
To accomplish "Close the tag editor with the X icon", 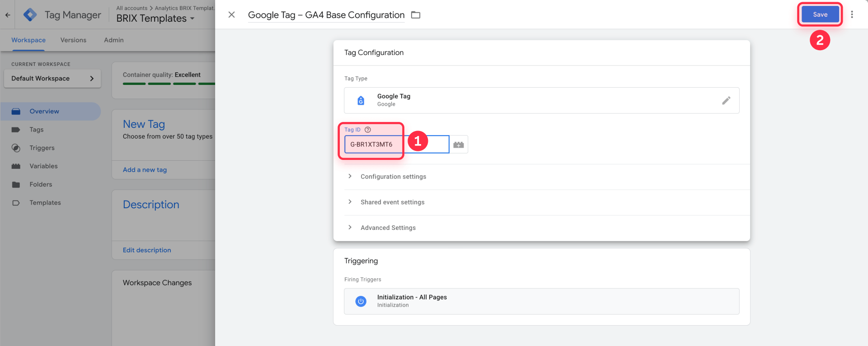I will pos(231,15).
